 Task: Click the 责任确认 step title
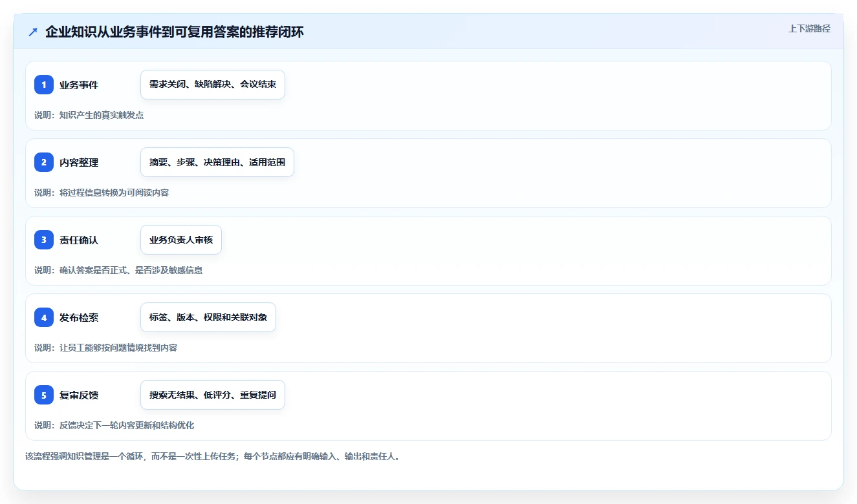point(79,240)
